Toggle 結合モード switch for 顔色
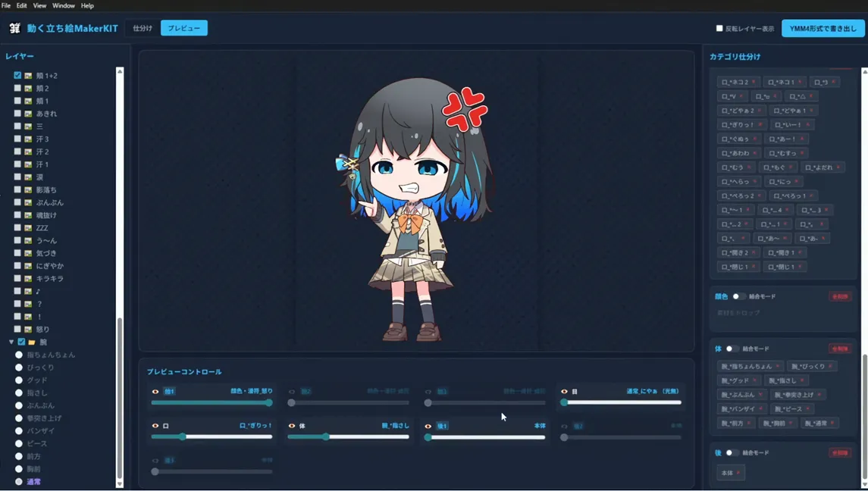The height and width of the screenshot is (491, 868). coord(738,296)
